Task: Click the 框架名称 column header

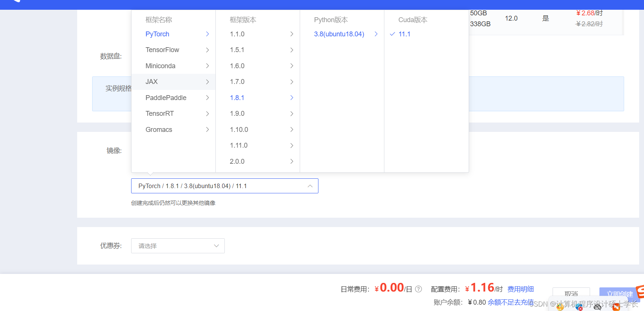Action: point(159,20)
